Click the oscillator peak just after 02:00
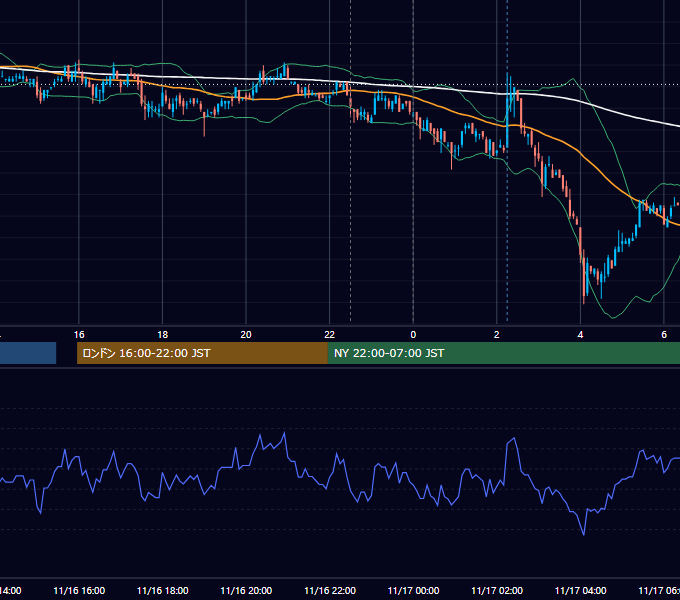Screen dimensions: 680x600 [x=514, y=439]
